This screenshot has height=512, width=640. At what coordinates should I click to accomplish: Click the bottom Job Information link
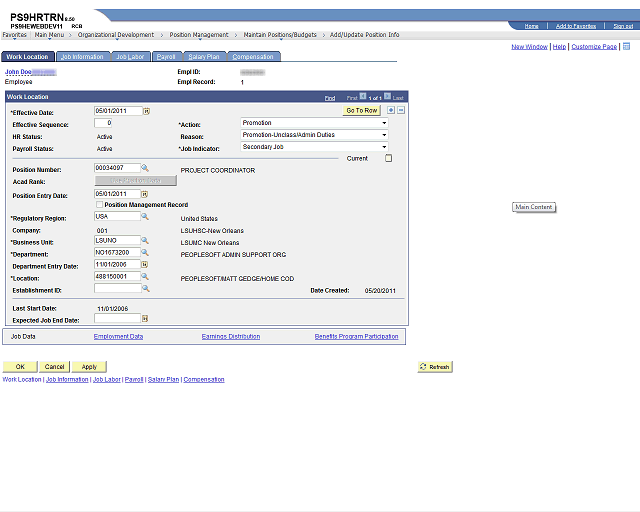pyautogui.click(x=67, y=379)
